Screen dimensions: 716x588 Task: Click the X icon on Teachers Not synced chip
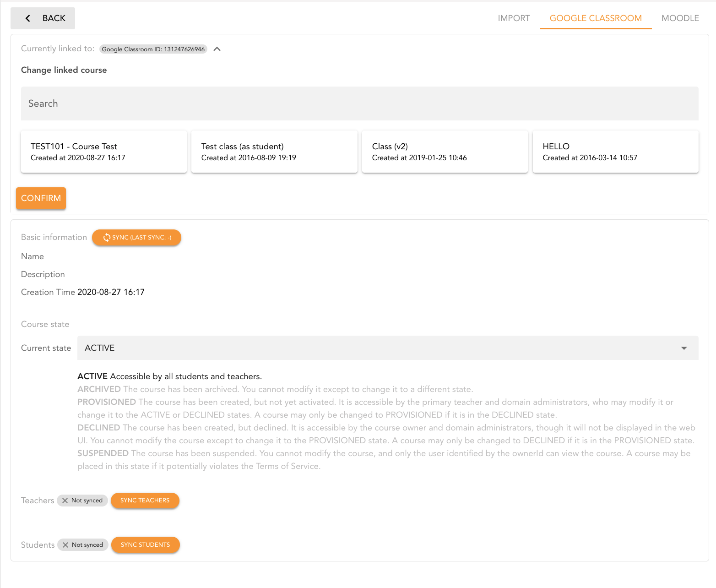[65, 501]
